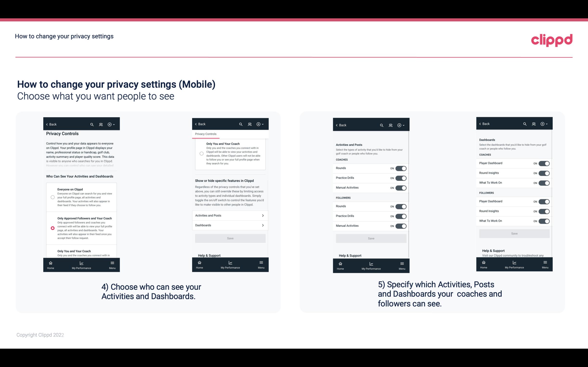The image size is (588, 367).
Task: Click the Back chevron icon on first screen
Action: (x=46, y=124)
